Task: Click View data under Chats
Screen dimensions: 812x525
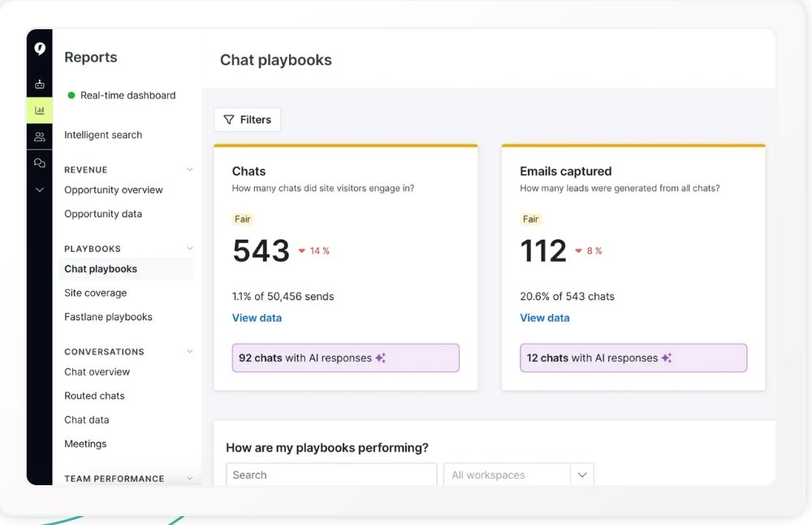Action: [257, 318]
